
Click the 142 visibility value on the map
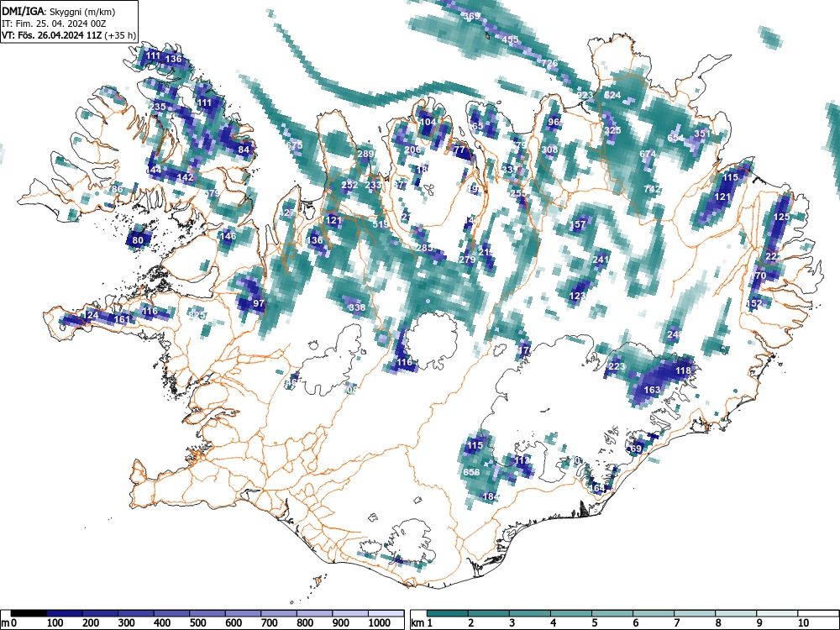coord(185,177)
